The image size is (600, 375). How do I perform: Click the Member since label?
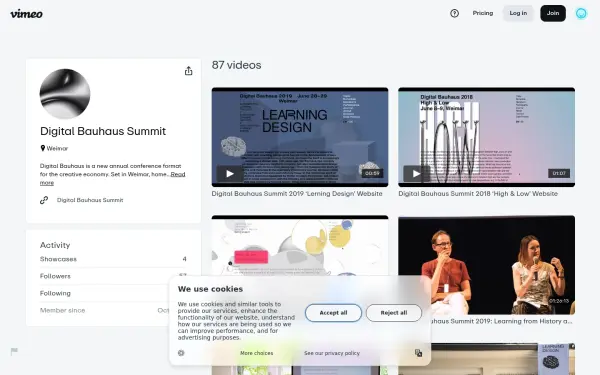(62, 310)
